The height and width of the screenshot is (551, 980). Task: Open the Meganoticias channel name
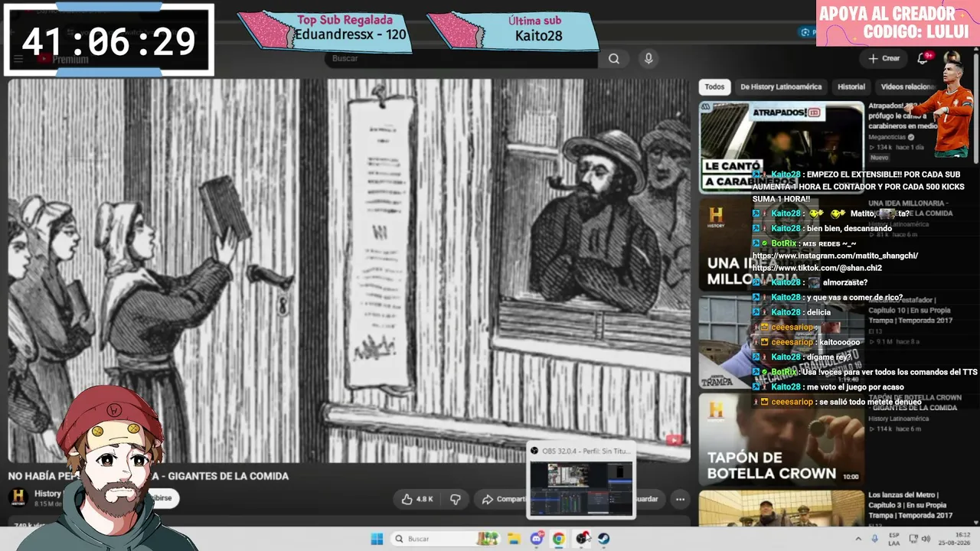point(888,138)
